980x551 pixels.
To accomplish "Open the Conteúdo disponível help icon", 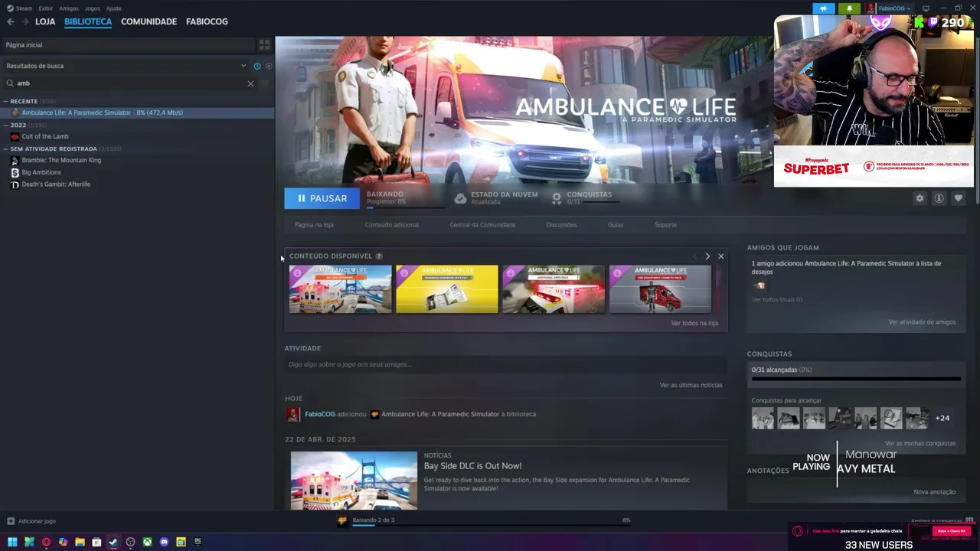I will click(379, 256).
